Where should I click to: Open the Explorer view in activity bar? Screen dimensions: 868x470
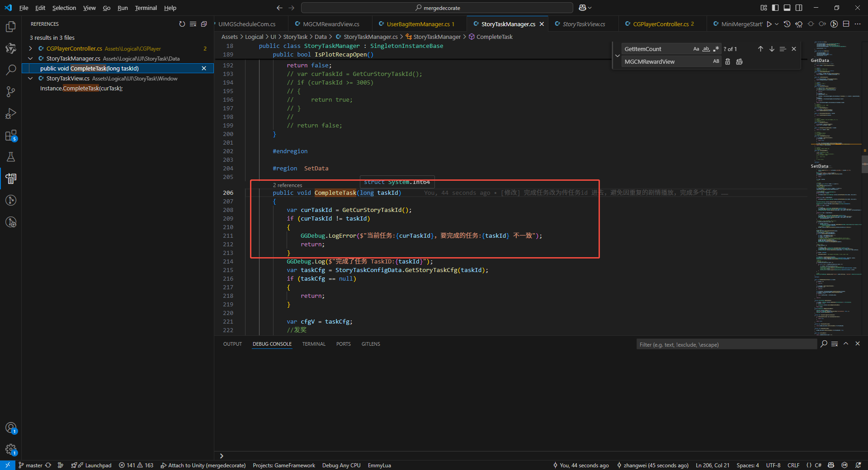(x=11, y=27)
